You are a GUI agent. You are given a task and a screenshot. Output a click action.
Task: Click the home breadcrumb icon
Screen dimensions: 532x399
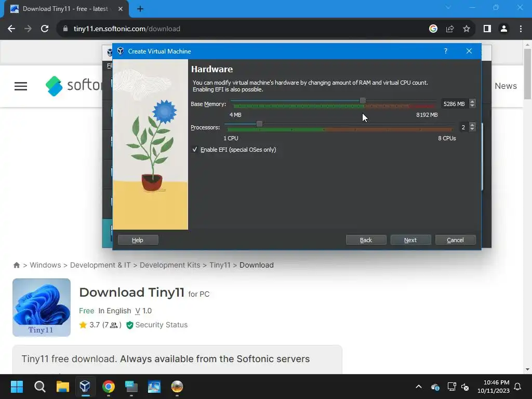click(16, 265)
